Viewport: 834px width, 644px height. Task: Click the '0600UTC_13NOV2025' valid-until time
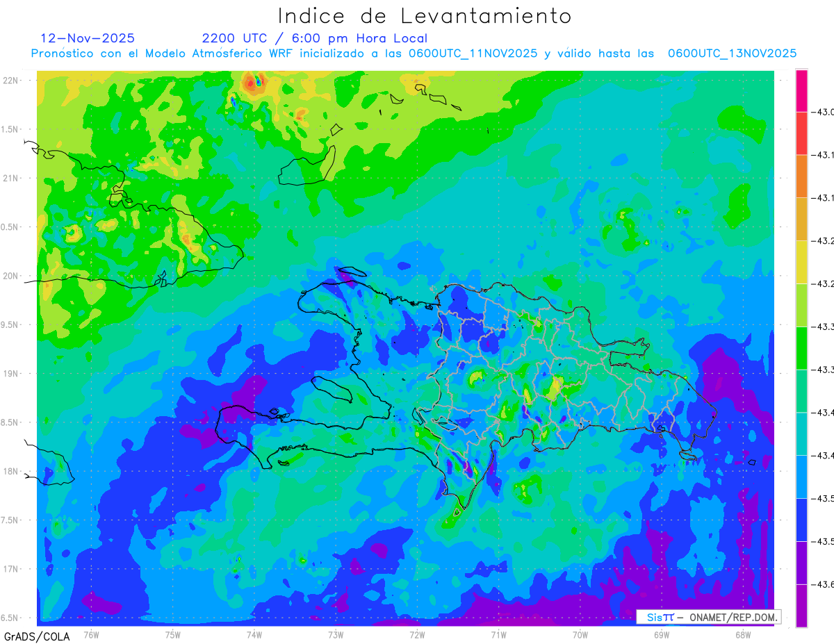pos(732,54)
